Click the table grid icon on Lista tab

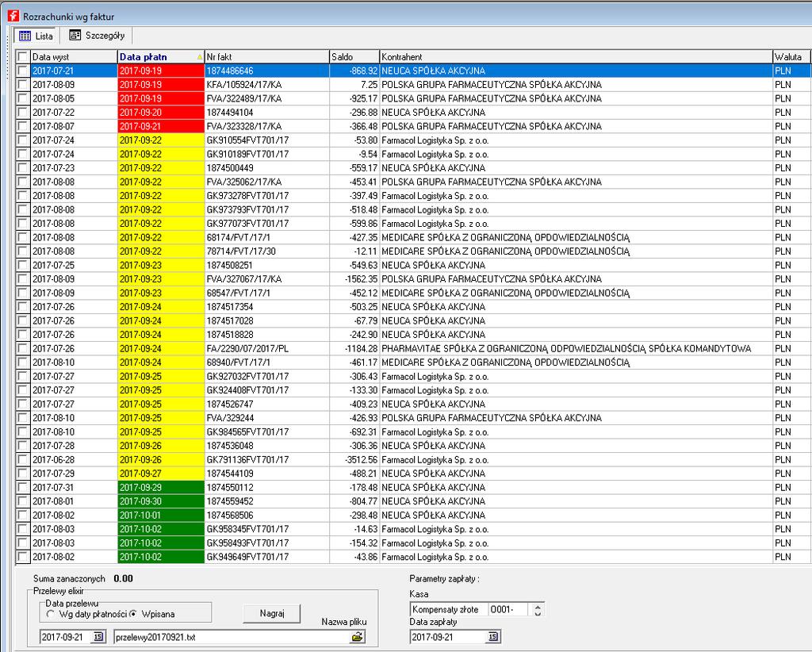[25, 36]
